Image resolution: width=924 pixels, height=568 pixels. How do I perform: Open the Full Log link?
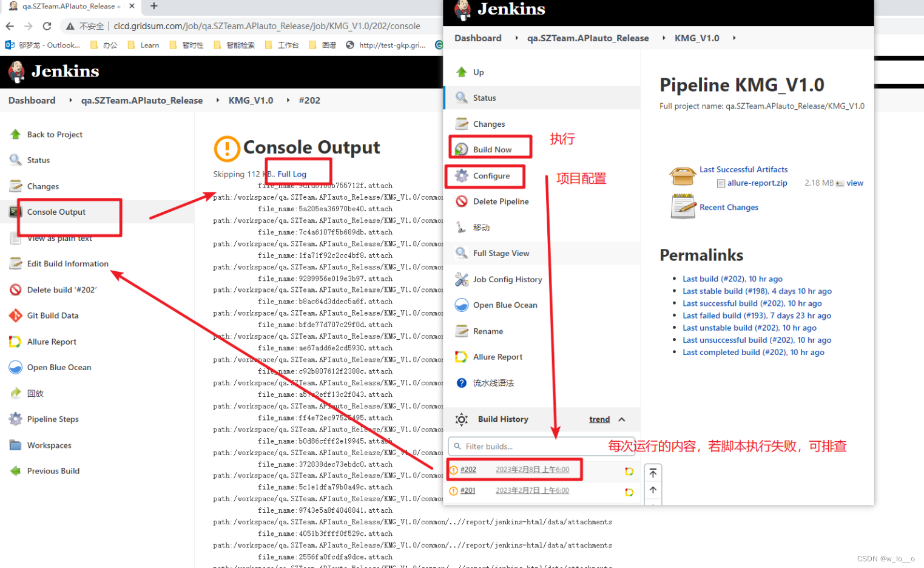pyautogui.click(x=292, y=174)
